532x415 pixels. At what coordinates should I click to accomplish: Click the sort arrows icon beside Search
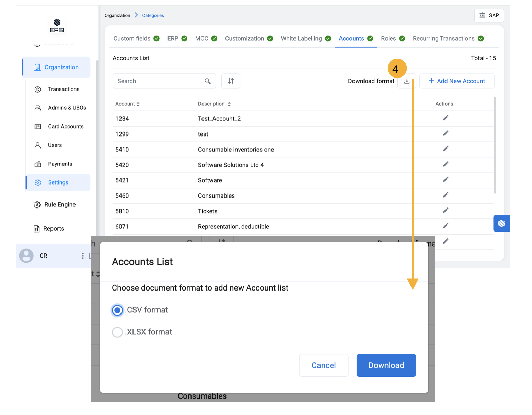pos(231,81)
